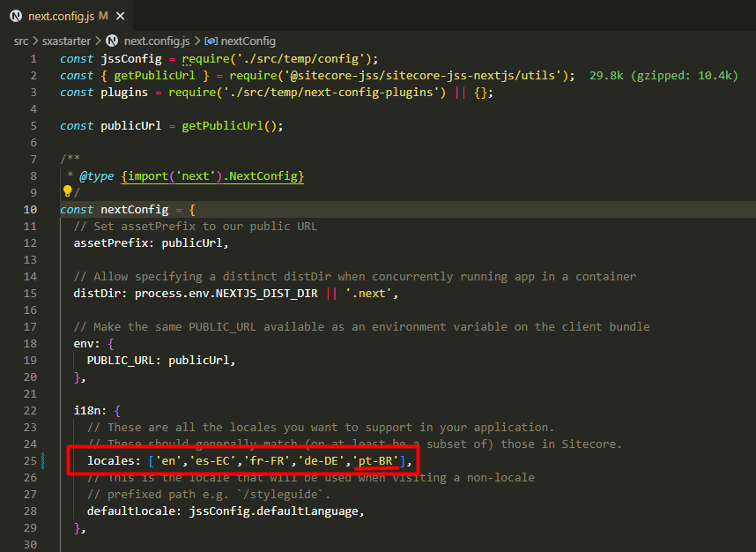
Task: Click the Next.js file icon in the breadcrumb
Action: [112, 41]
